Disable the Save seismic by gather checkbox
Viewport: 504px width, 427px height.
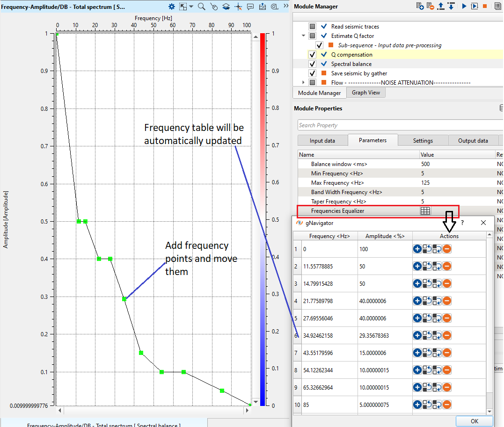(313, 73)
